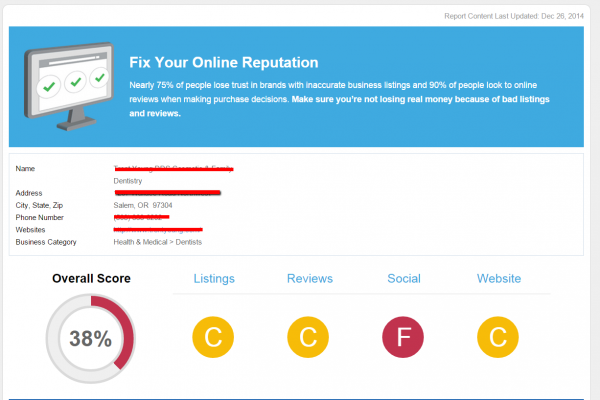Click the redacted website URL link
Viewport: 600px width, 400px height.
pos(158,230)
